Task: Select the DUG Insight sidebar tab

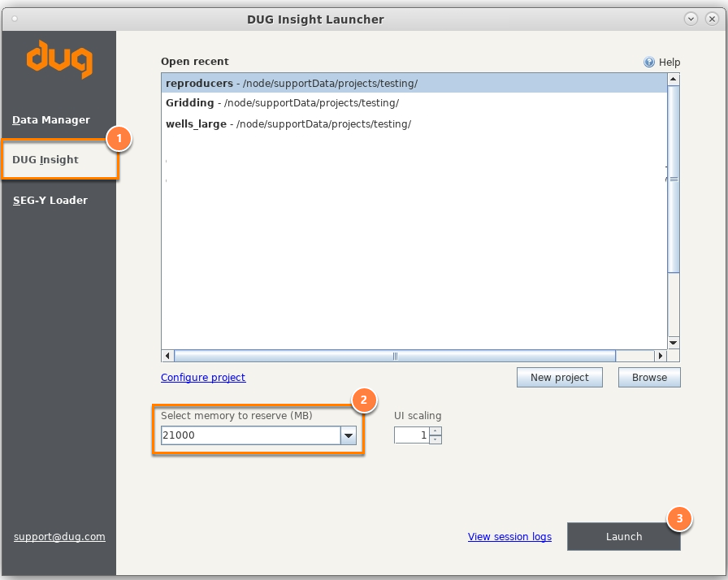Action: [59, 159]
